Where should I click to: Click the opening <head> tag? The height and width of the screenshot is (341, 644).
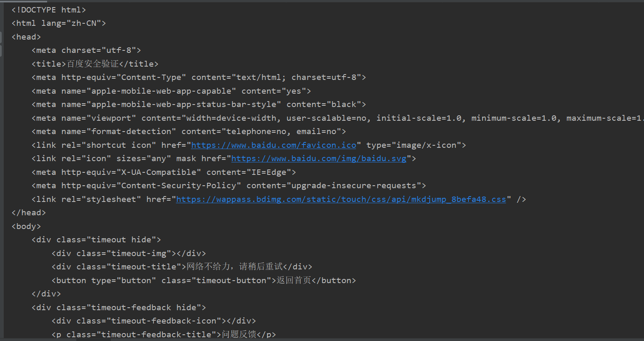(26, 37)
